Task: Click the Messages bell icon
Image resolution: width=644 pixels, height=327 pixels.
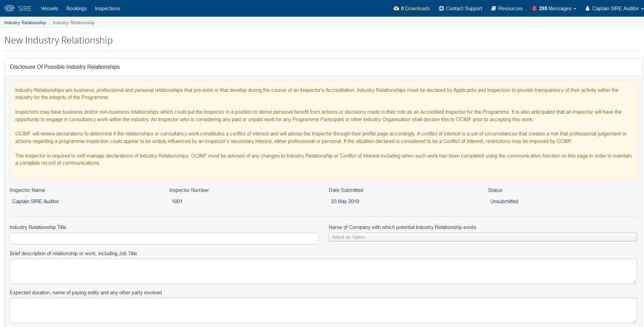Action: [x=534, y=8]
